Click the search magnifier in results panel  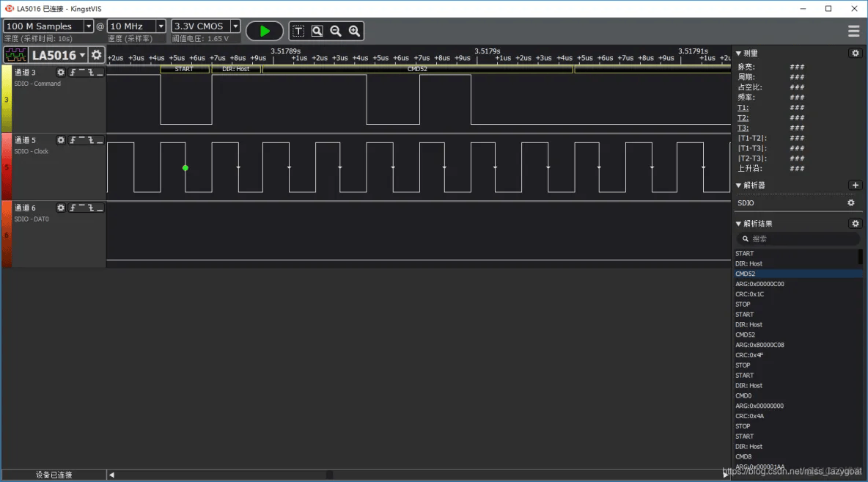(746, 238)
